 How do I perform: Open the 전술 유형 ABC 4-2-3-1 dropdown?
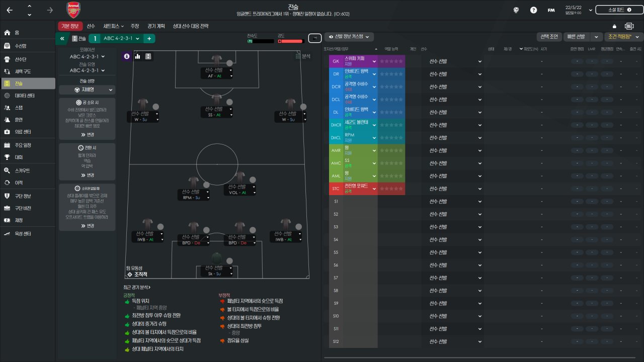(87, 70)
